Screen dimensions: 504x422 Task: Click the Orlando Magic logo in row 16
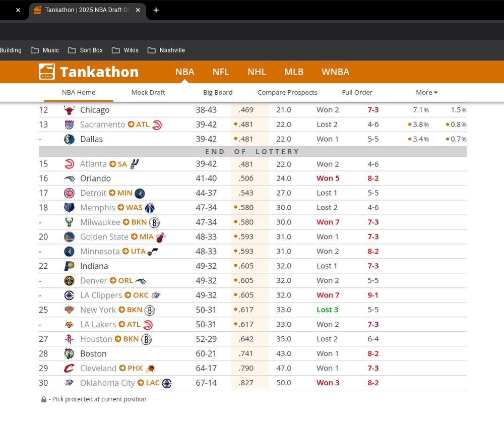(69, 178)
